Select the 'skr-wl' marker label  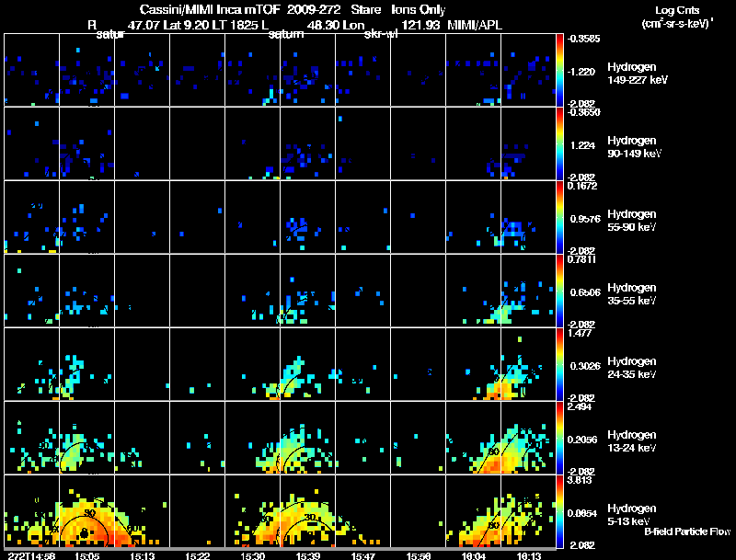click(381, 34)
